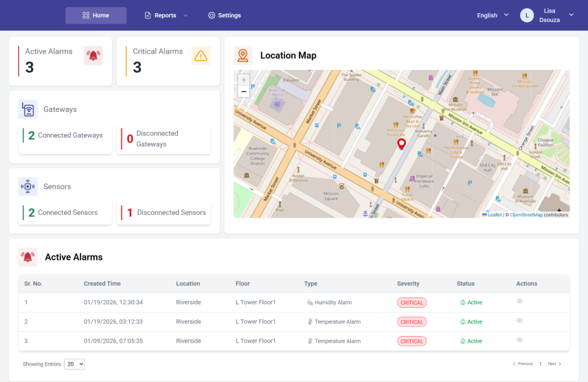Click the Sensors section icon

coord(28,186)
